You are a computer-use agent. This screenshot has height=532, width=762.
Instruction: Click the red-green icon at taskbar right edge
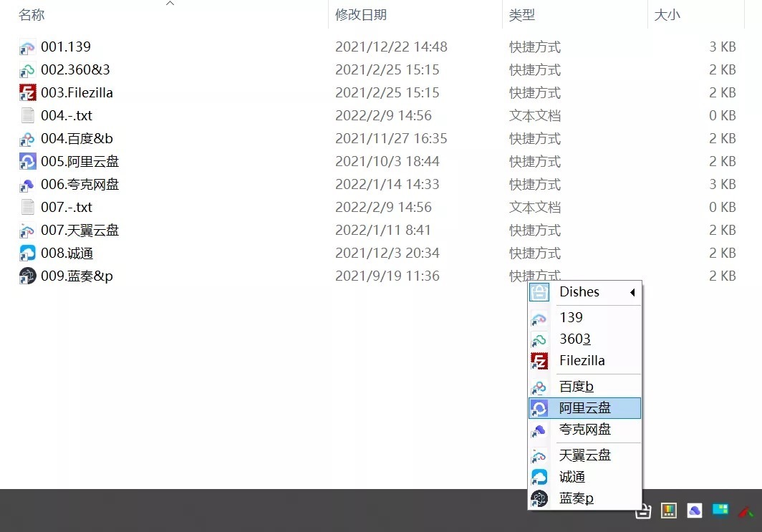coord(746,511)
